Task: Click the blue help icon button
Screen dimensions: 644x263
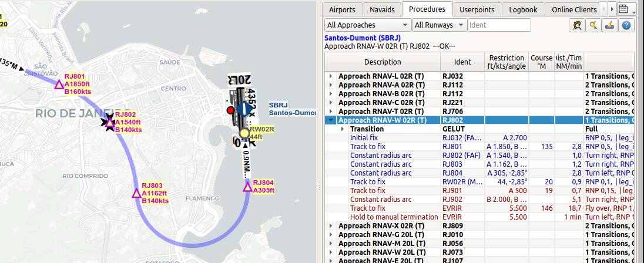Action: pos(626,25)
